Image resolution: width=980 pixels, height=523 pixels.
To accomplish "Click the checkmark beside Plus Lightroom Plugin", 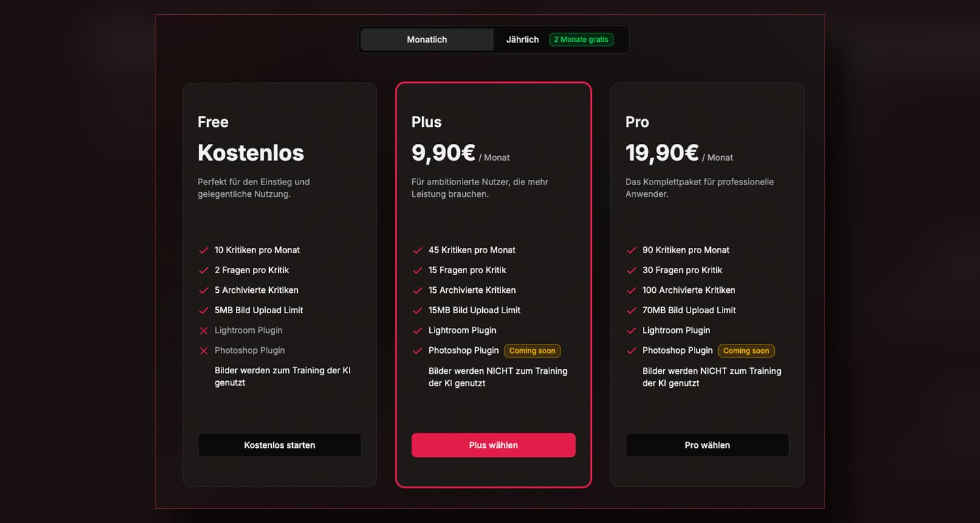I will click(417, 331).
